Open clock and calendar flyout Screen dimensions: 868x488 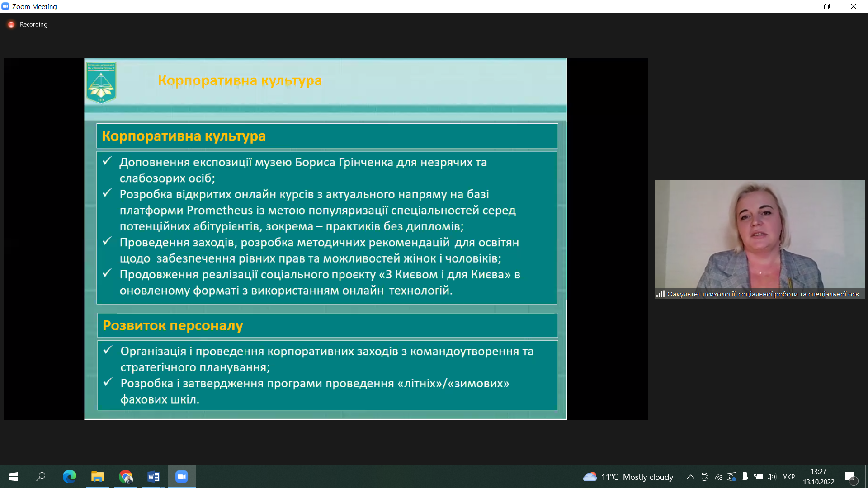click(x=818, y=477)
